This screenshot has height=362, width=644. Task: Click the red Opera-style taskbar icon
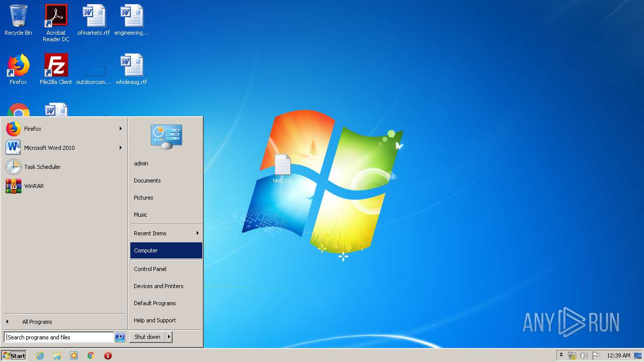[108, 355]
